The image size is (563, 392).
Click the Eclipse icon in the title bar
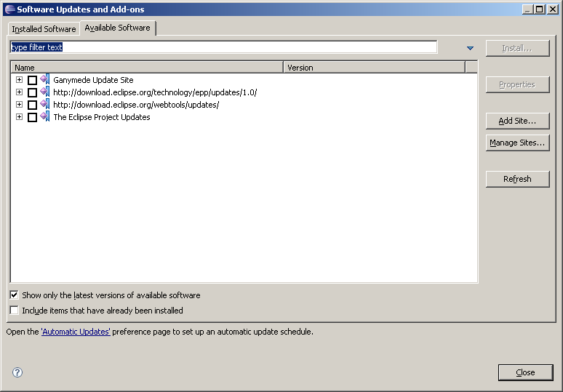click(8, 9)
